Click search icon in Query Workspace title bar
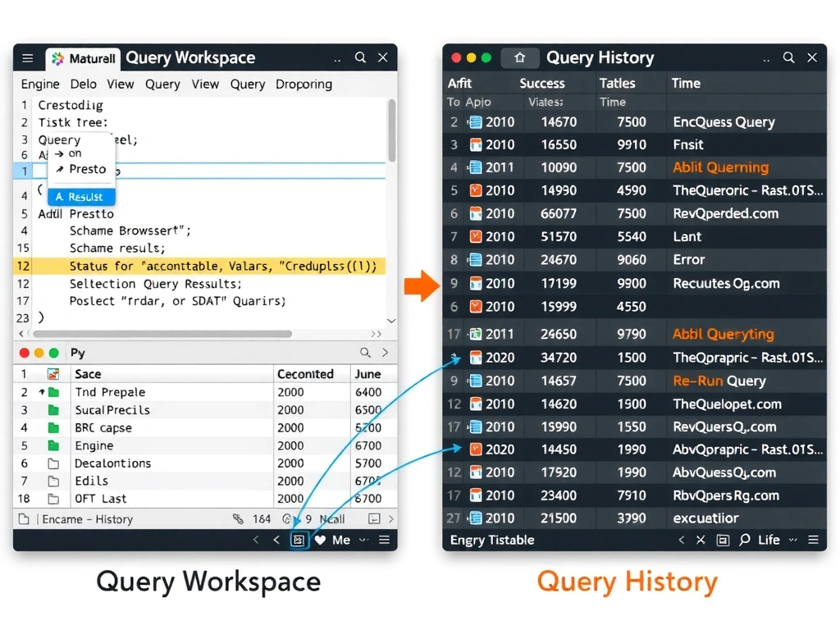This screenshot has height=630, width=840. pos(361,57)
